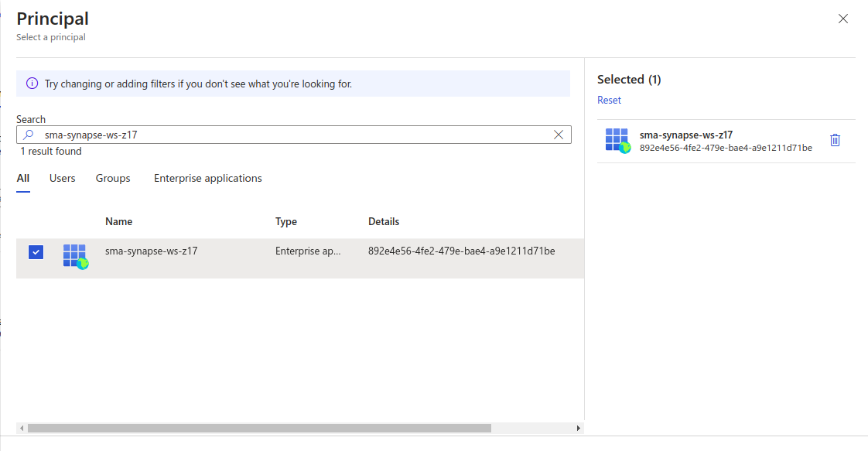Click the Name column header
Screen dimensions: 868x451
tap(119, 222)
